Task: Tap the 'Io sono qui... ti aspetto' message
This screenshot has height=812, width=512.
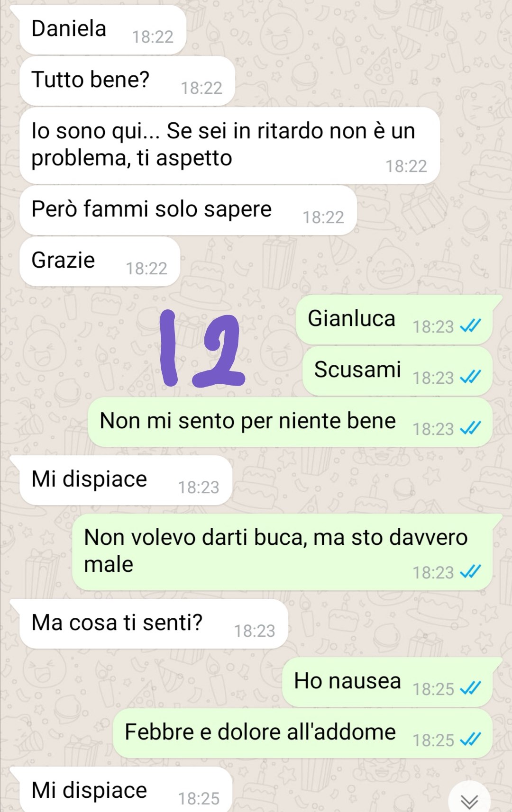Action: [229, 145]
